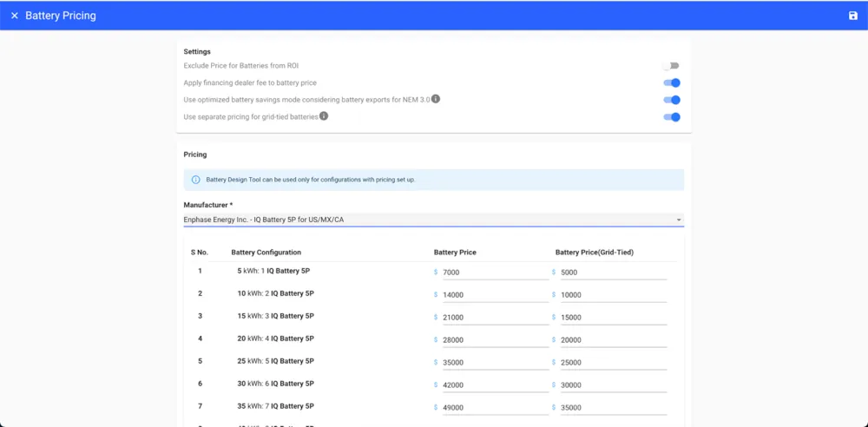The height and width of the screenshot is (427, 868).
Task: Toggle Exclude Price for Batteries from ROI
Action: coord(671,66)
